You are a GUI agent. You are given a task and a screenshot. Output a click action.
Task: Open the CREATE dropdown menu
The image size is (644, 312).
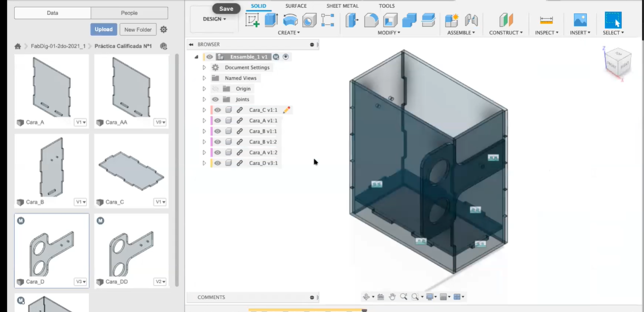point(289,33)
